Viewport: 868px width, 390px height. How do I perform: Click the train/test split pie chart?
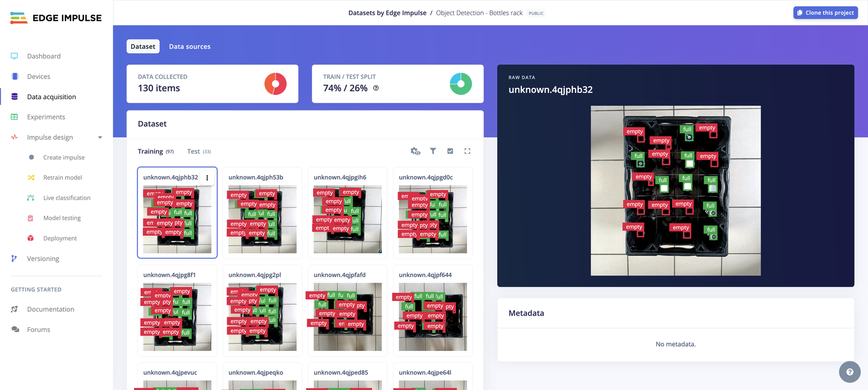461,84
